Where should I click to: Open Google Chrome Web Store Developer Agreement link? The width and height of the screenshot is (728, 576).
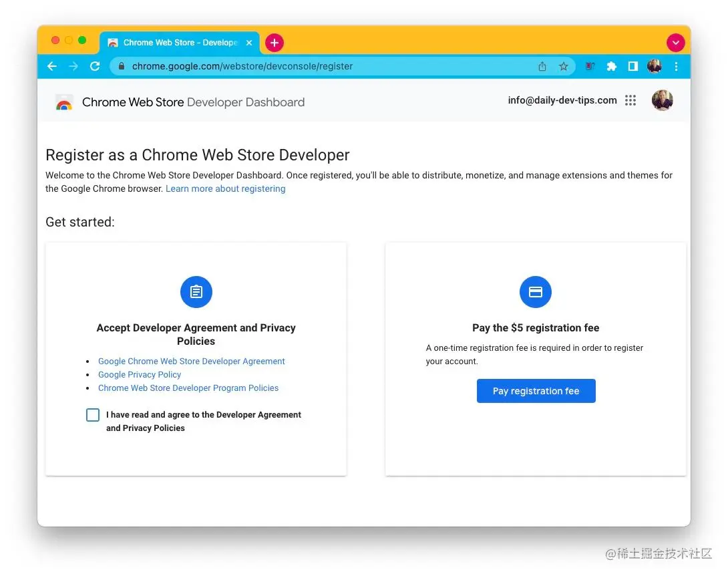tap(191, 361)
